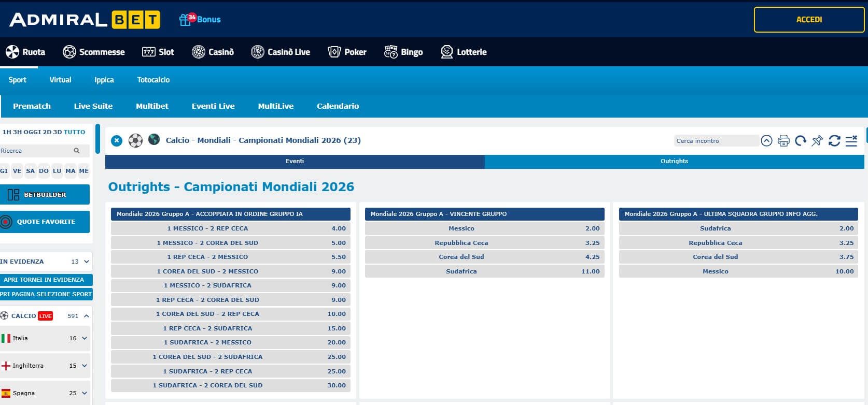Switch to the Outrights tab
This screenshot has width=868, height=405.
[675, 162]
